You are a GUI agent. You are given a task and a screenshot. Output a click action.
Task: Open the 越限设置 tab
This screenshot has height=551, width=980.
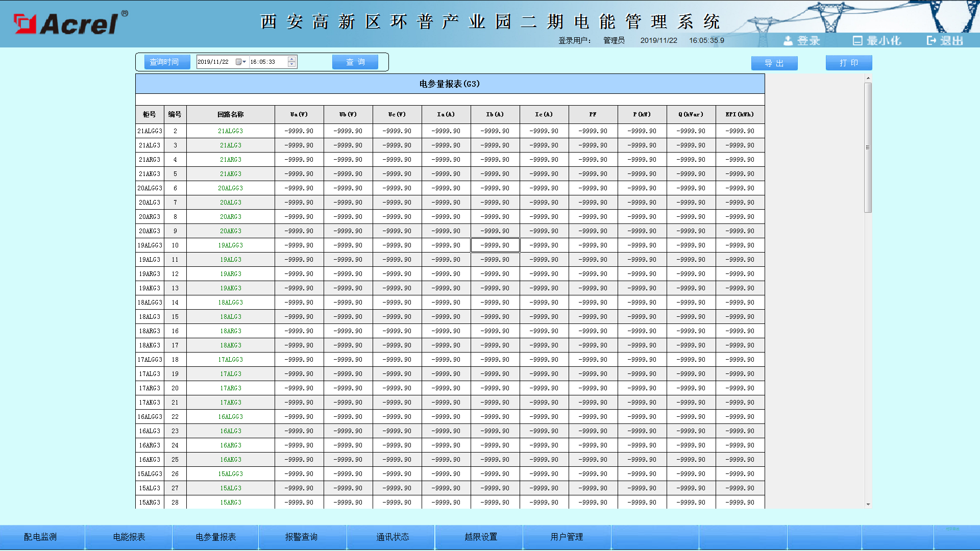coord(481,537)
